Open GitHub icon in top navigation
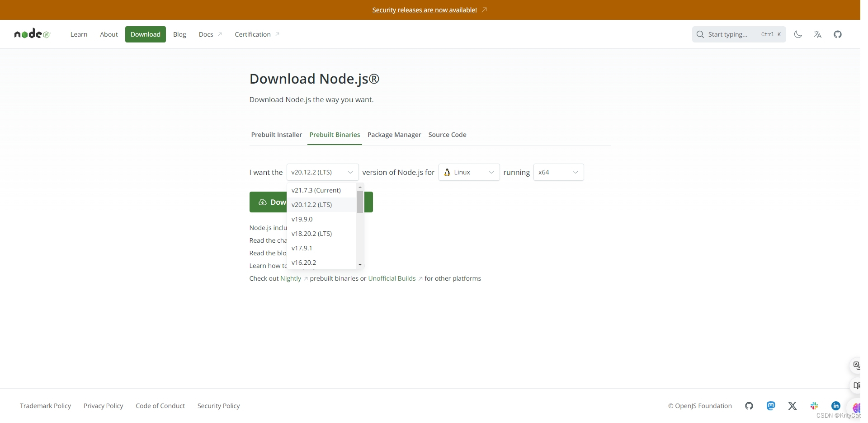 pos(838,34)
